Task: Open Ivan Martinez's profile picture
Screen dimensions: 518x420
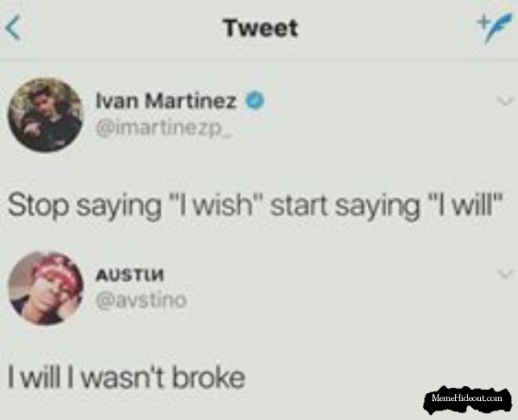Action: (46, 116)
